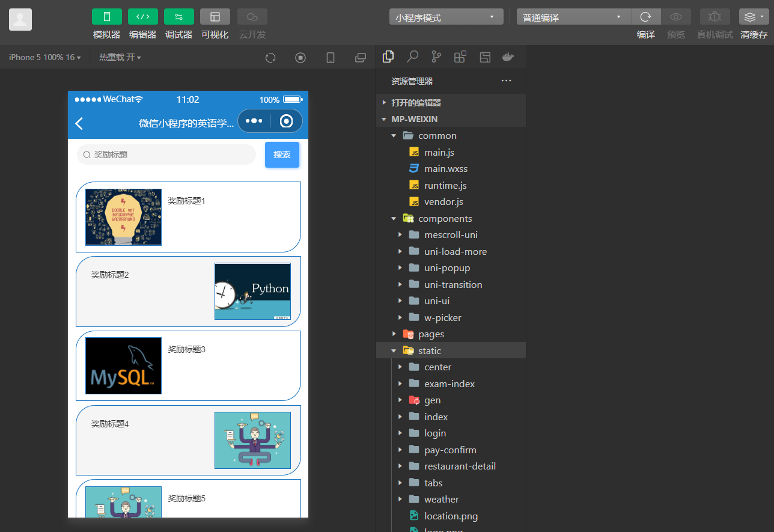Screen dimensions: 774x532
Task: Open location.png file
Action: pos(451,516)
